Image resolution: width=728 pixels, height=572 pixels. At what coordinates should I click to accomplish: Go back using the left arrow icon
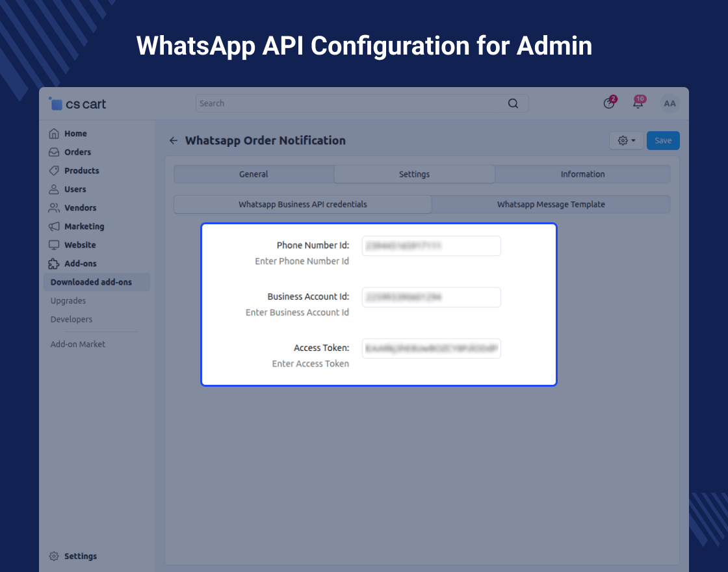point(173,140)
